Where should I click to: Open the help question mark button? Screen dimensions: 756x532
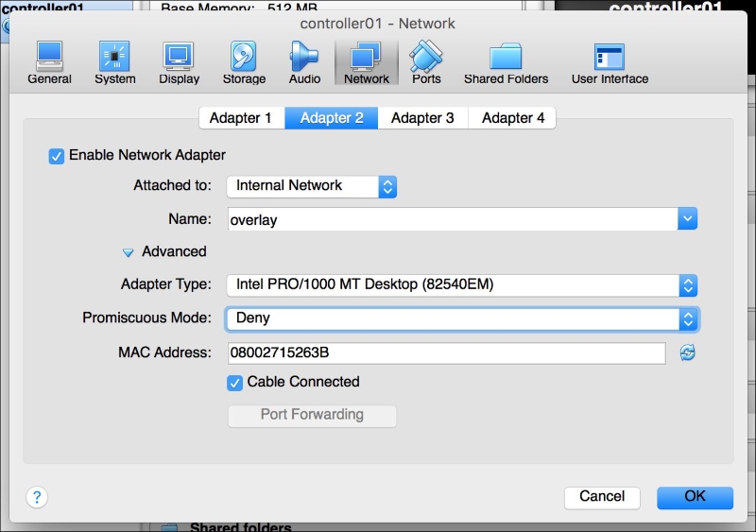click(37, 497)
